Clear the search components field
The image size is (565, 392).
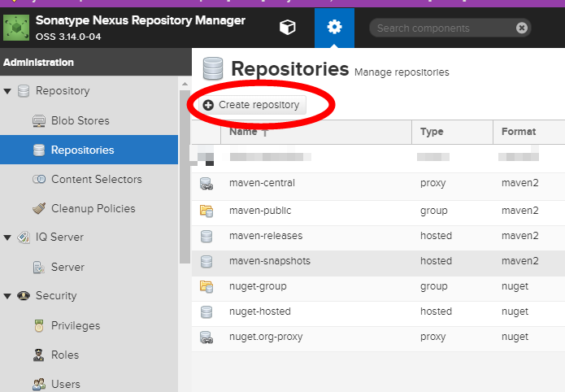click(x=521, y=28)
